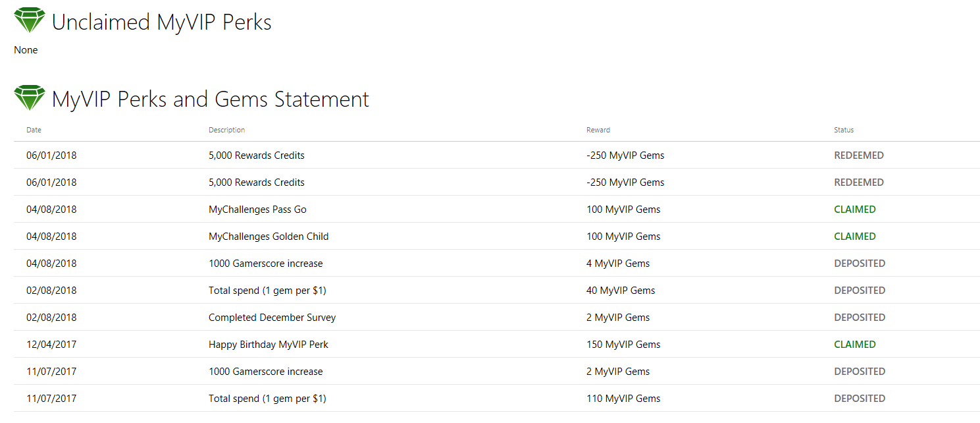Viewport: 980px width, 423px height.
Task: Click the Status column header
Action: pyautogui.click(x=843, y=130)
